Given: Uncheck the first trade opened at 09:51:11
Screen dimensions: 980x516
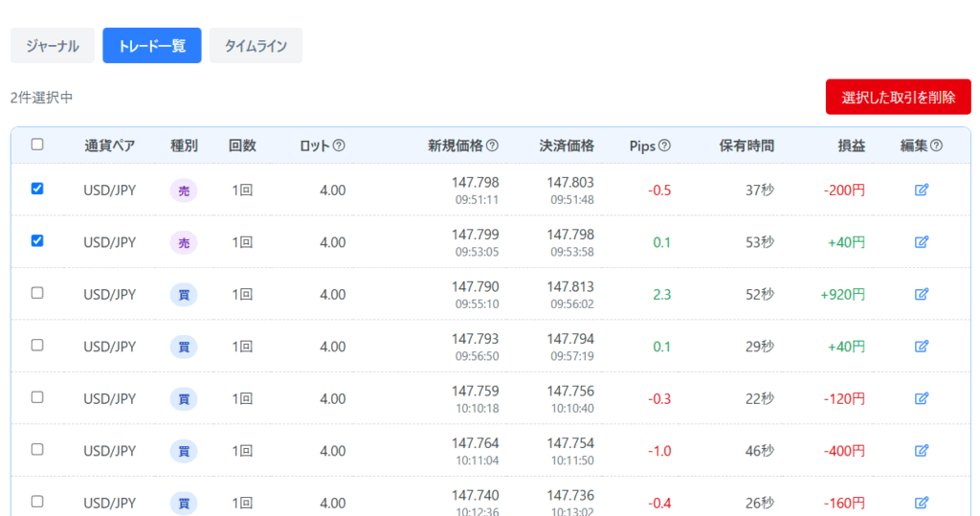Looking at the screenshot, I should pyautogui.click(x=37, y=189).
